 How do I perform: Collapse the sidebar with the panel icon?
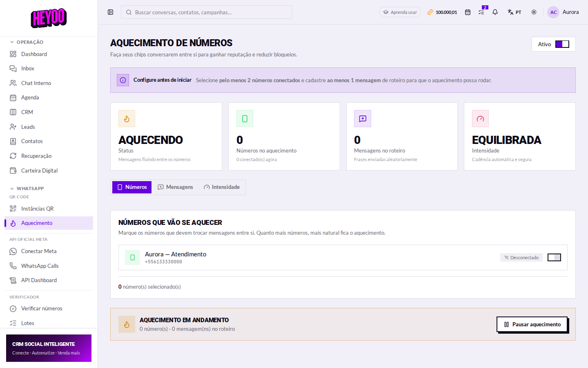pos(110,12)
